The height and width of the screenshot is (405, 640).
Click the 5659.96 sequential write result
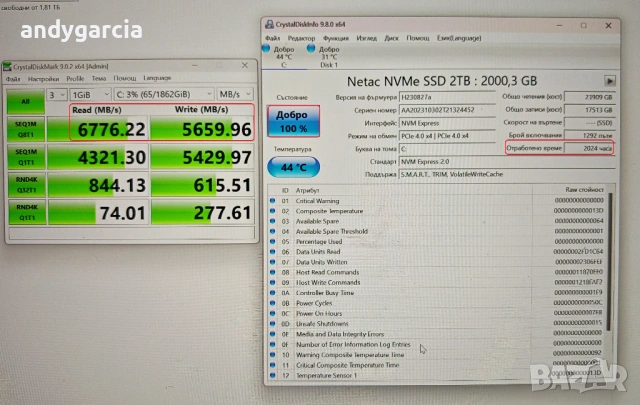pyautogui.click(x=202, y=129)
